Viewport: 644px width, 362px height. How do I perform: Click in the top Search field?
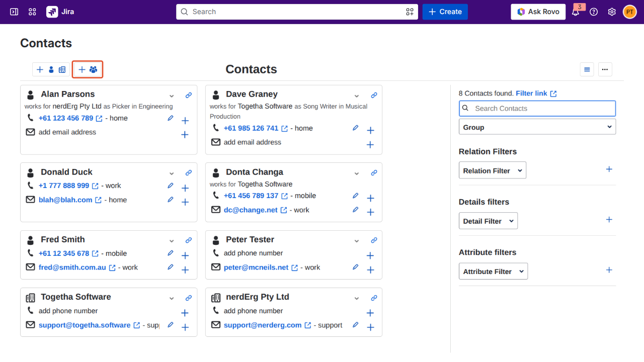[297, 12]
